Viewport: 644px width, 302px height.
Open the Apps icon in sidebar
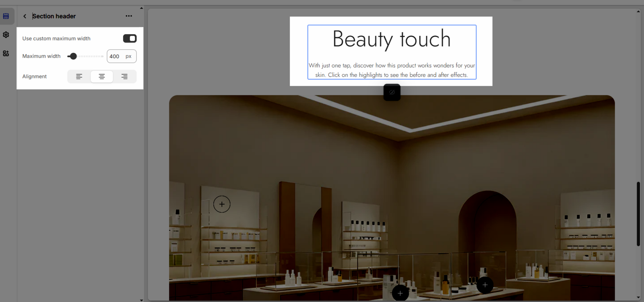point(6,54)
